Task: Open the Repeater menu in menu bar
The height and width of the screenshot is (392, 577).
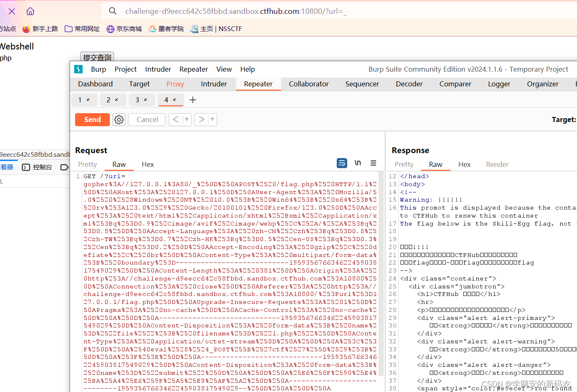Action: pyautogui.click(x=194, y=69)
